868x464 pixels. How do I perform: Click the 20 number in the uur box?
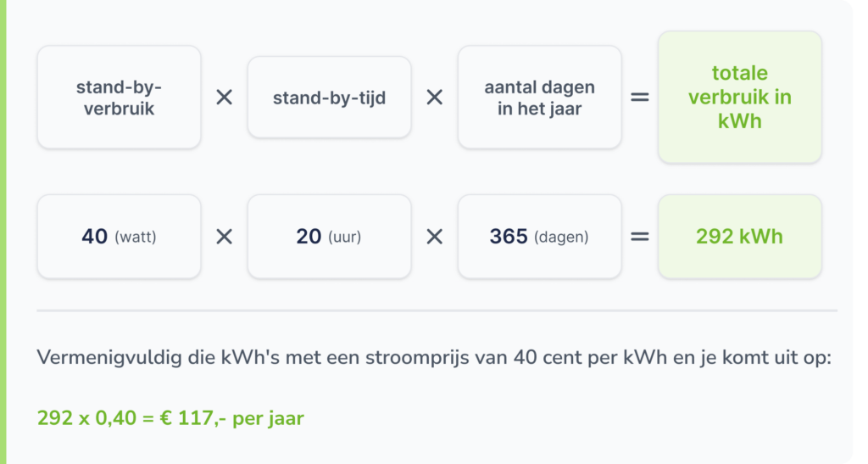coord(309,237)
